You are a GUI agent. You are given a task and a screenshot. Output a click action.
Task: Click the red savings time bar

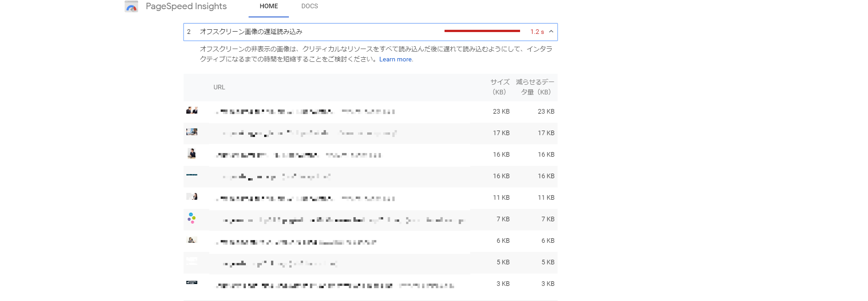[482, 31]
